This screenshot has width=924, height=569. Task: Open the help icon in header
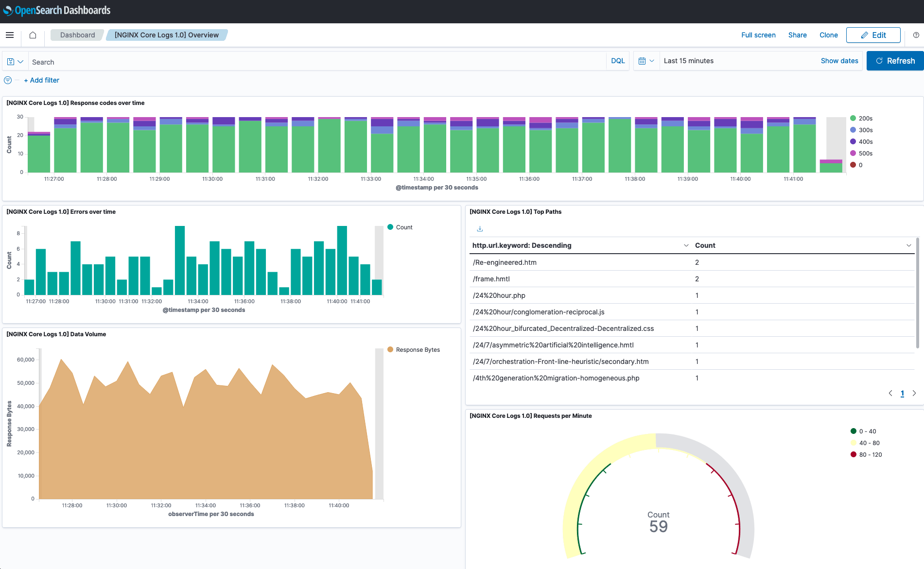[x=916, y=35]
